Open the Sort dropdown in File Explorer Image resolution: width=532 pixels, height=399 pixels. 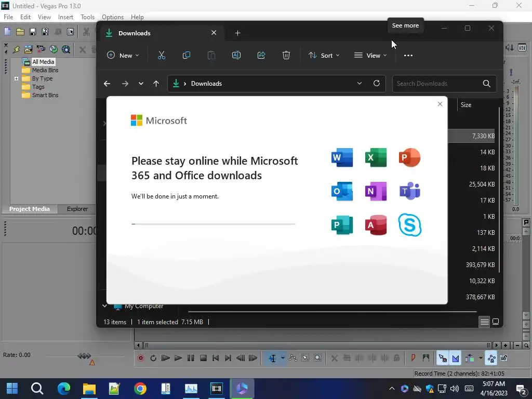pyautogui.click(x=324, y=55)
